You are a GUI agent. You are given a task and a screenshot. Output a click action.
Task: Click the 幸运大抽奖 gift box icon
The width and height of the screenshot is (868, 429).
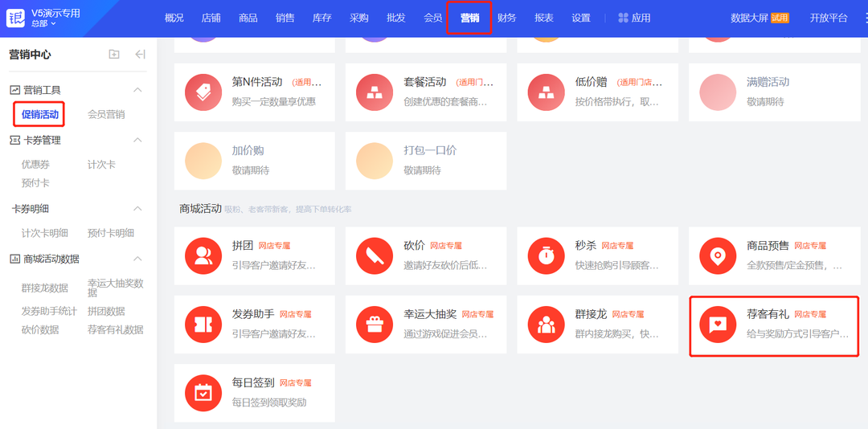click(x=375, y=325)
